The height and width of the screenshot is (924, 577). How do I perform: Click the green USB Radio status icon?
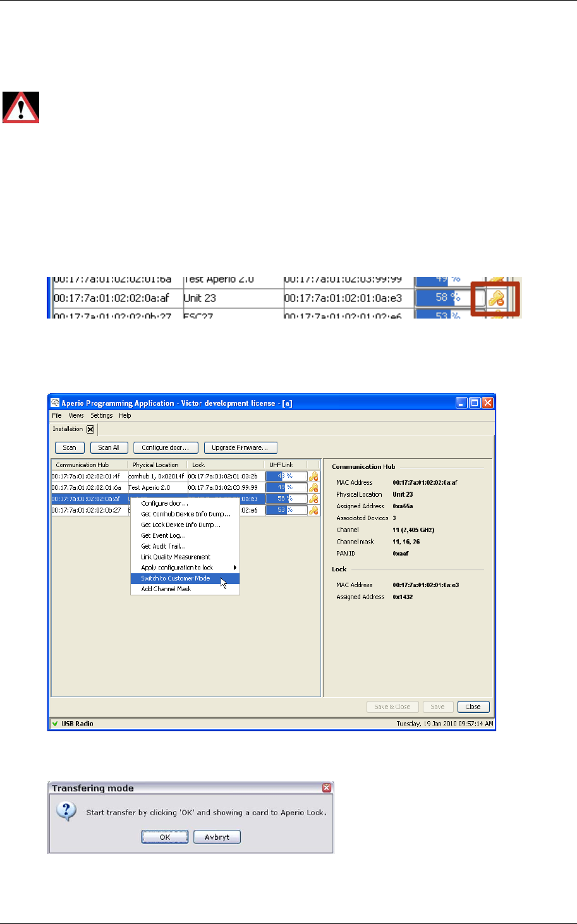(x=55, y=724)
